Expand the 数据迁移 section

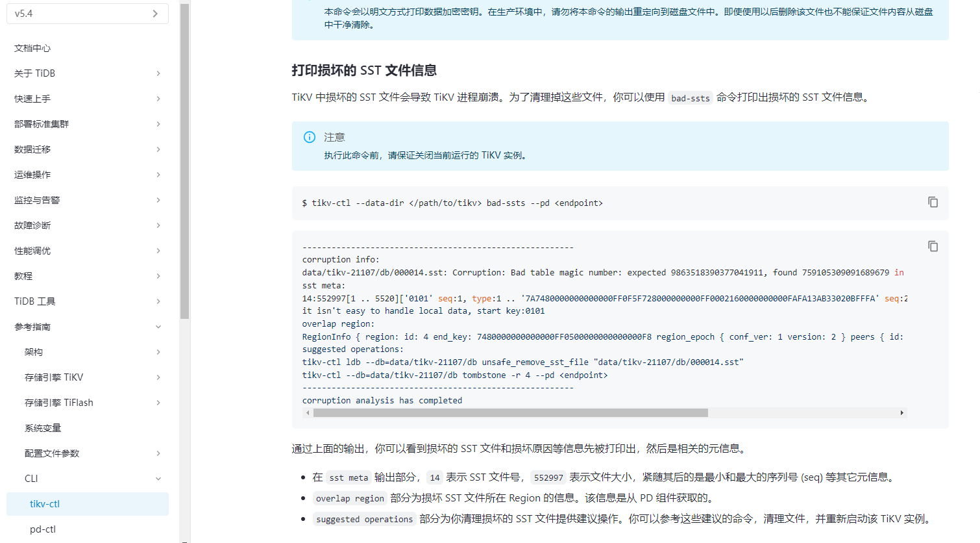(x=158, y=149)
